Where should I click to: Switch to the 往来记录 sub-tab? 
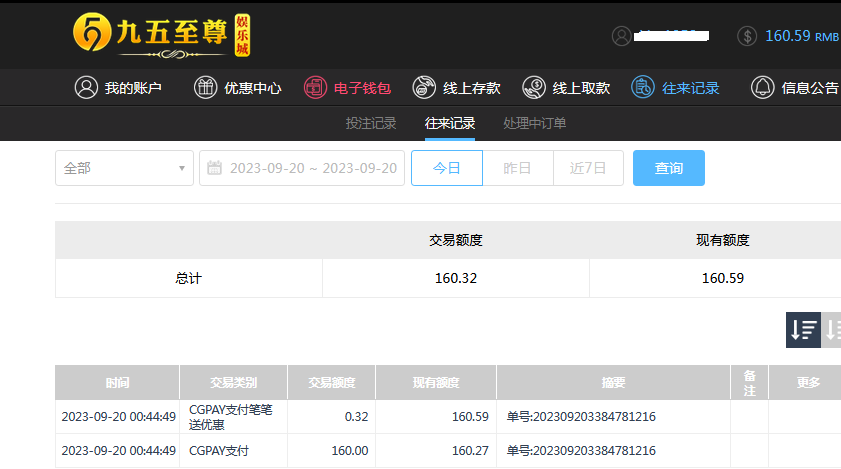click(x=449, y=123)
